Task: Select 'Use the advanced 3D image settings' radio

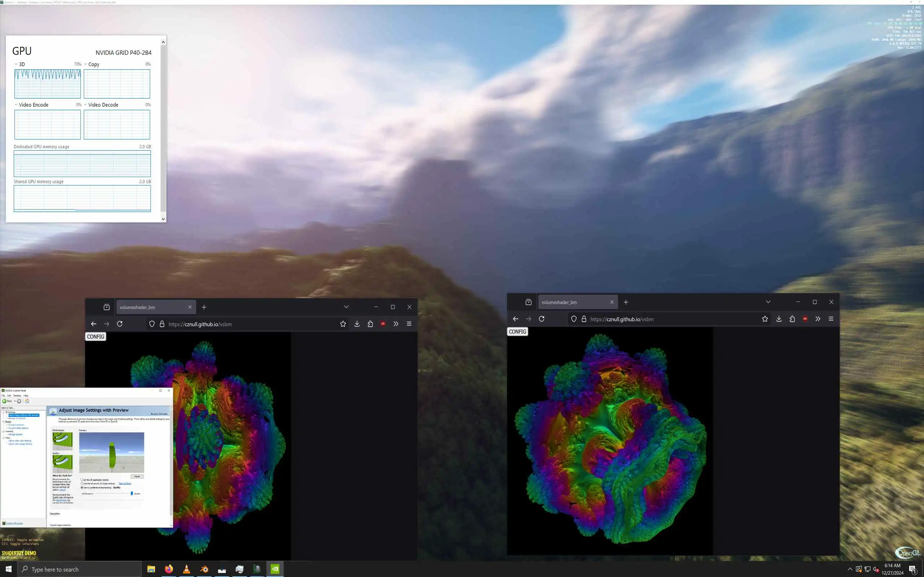Action: coord(82,484)
